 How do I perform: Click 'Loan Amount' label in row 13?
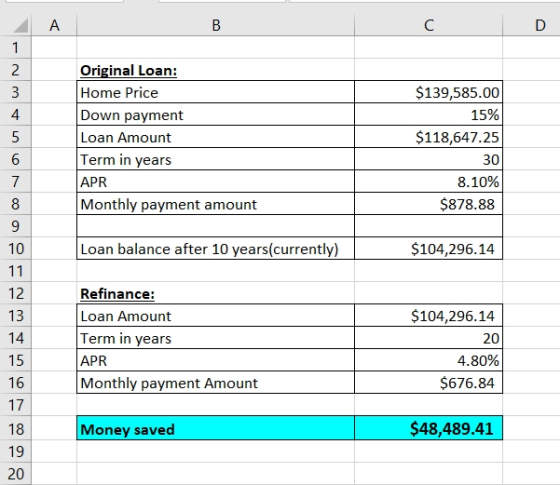216,315
